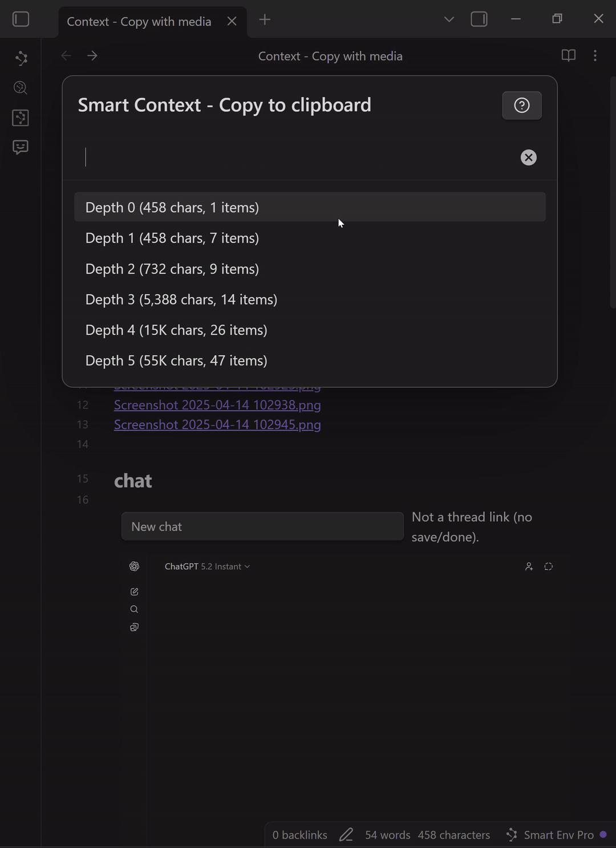Screen dimensions: 616x848
Task: Click the help question mark button
Action: tap(521, 106)
